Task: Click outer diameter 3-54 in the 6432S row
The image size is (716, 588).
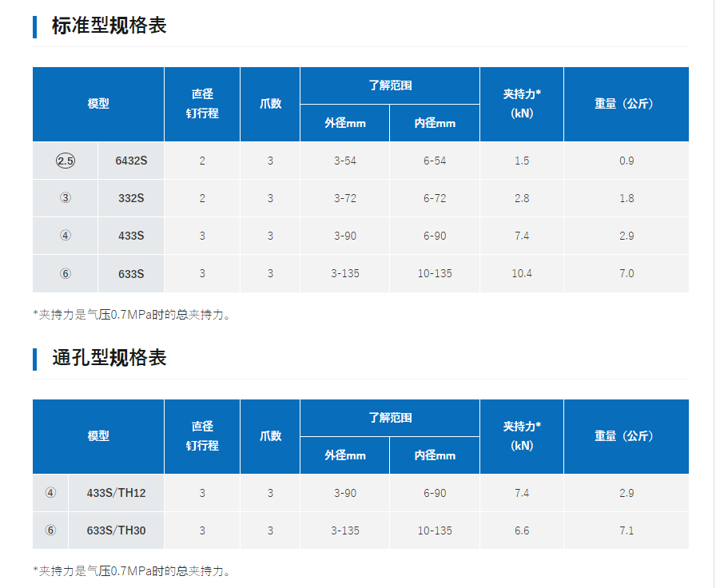Action: pyautogui.click(x=344, y=161)
